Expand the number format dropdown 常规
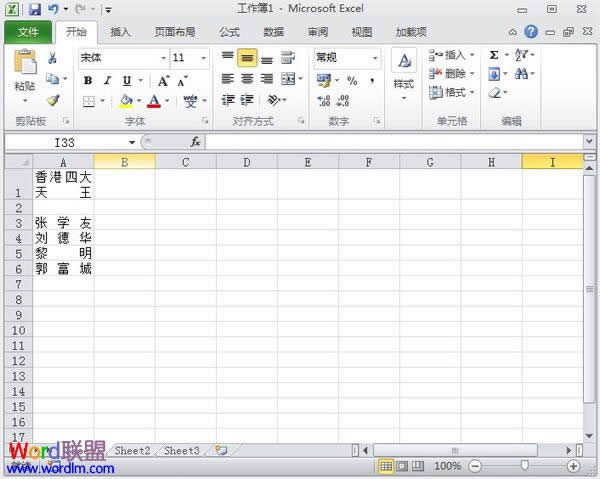600x479 pixels. coord(347,58)
